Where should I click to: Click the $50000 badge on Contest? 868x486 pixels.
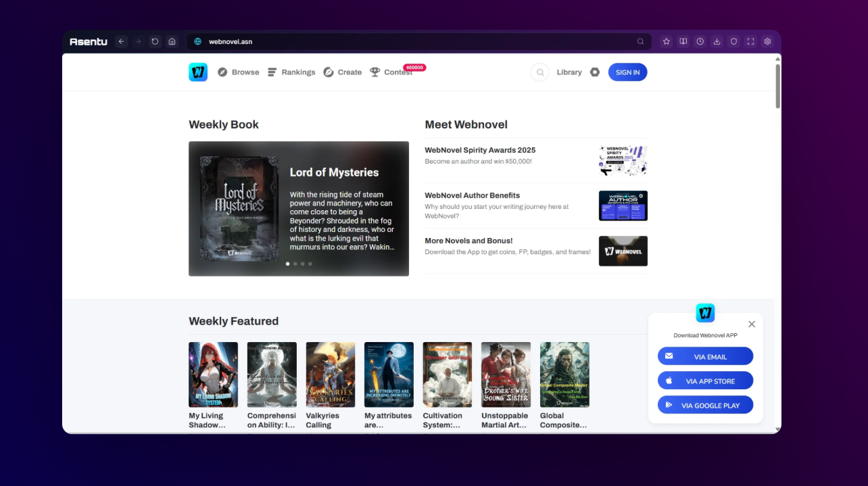tap(414, 68)
